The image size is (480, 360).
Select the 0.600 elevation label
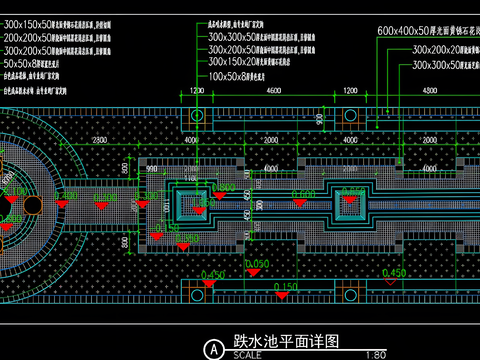tap(303, 194)
